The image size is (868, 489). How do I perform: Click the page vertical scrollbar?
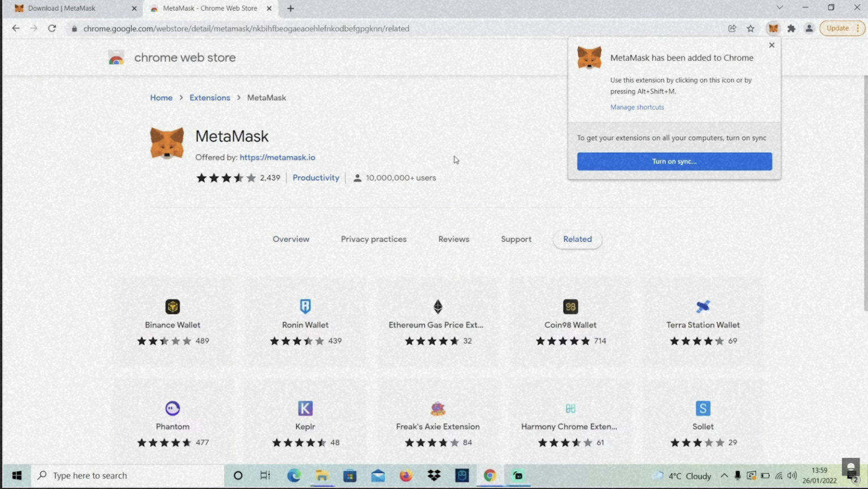tap(865, 192)
